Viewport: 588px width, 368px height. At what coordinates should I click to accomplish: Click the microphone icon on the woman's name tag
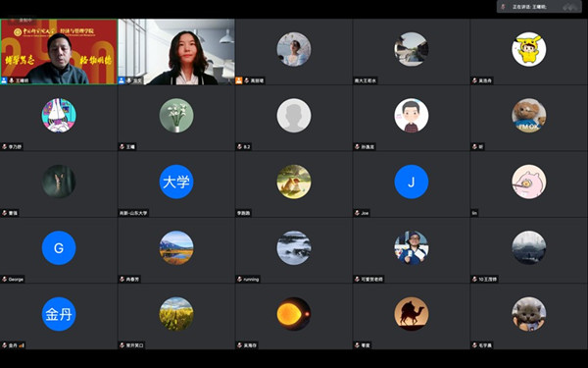point(129,80)
